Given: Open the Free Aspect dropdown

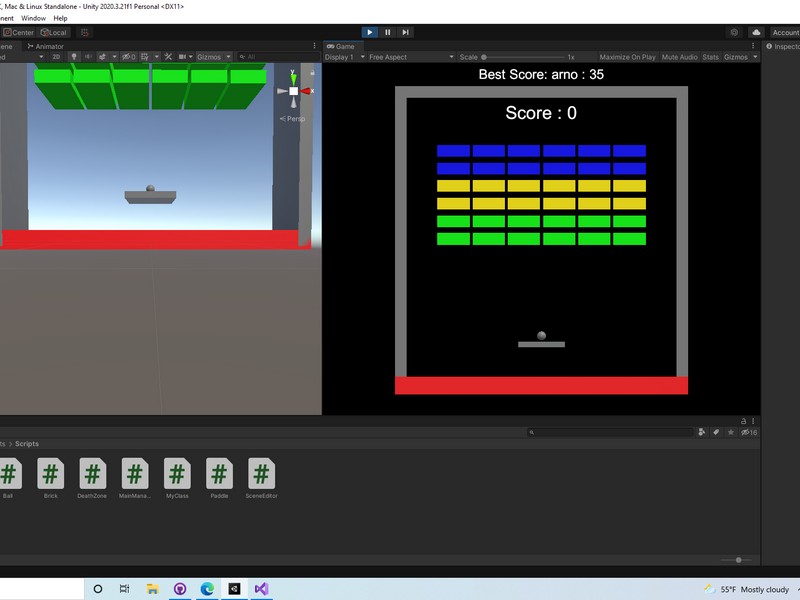Looking at the screenshot, I should click(x=410, y=57).
